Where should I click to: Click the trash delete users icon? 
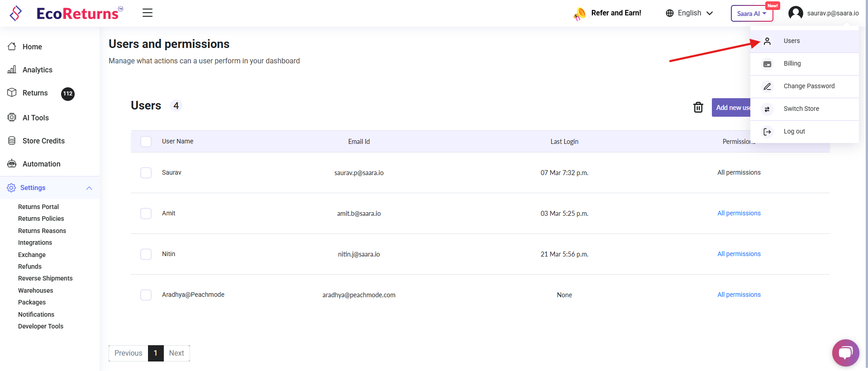[698, 107]
